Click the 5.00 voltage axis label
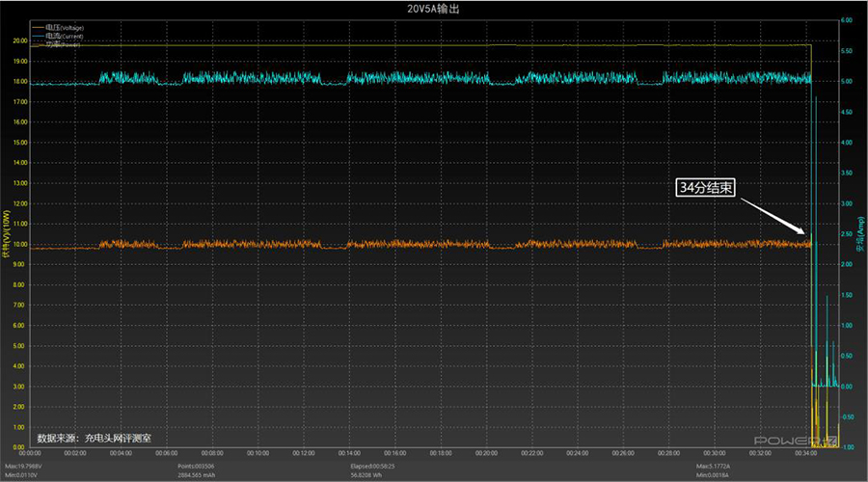This screenshot has height=482, width=868. point(19,346)
